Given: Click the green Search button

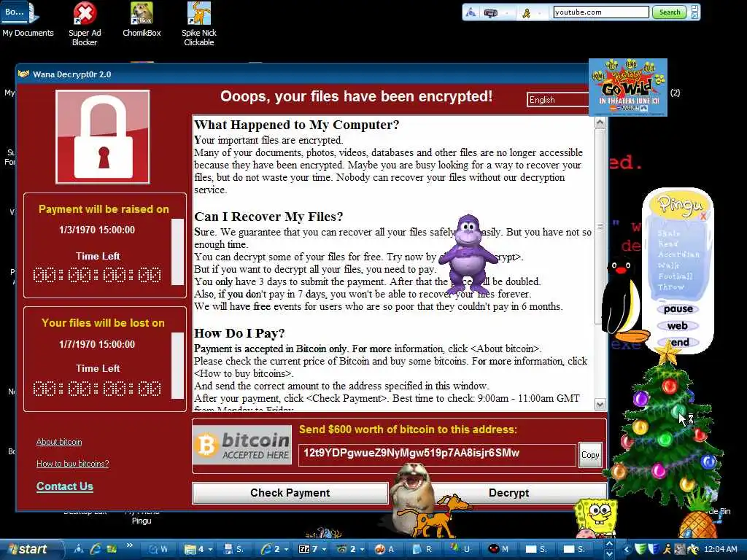Looking at the screenshot, I should [x=669, y=12].
